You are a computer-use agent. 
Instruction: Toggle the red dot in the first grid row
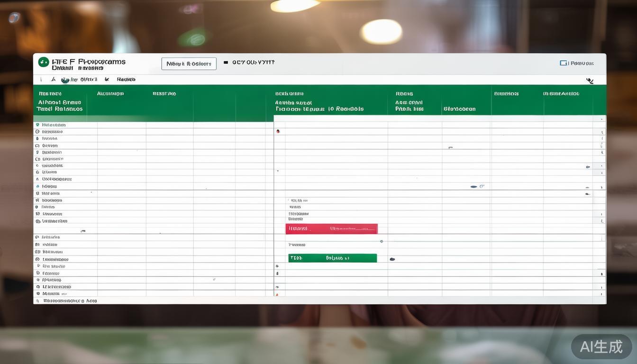point(278,131)
